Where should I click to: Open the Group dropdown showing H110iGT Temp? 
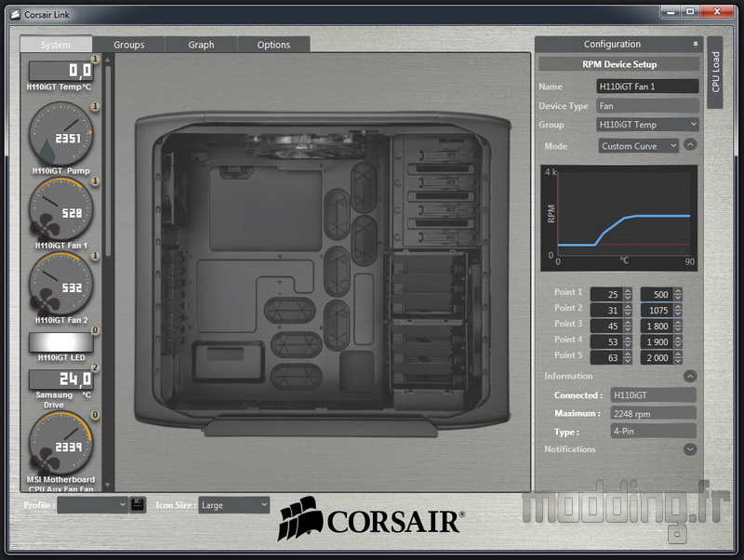pyautogui.click(x=647, y=125)
